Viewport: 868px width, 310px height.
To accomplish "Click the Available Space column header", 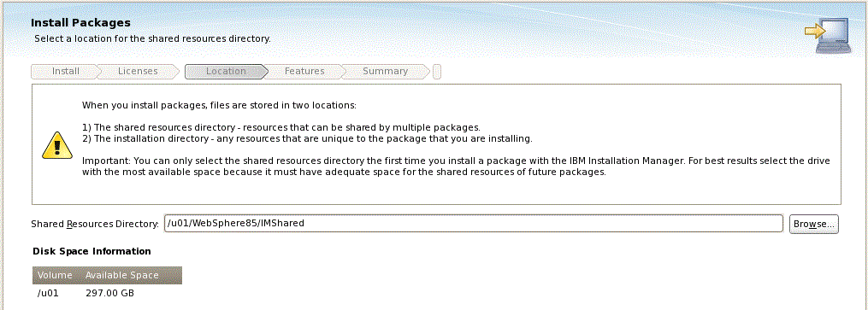I will pyautogui.click(x=121, y=275).
